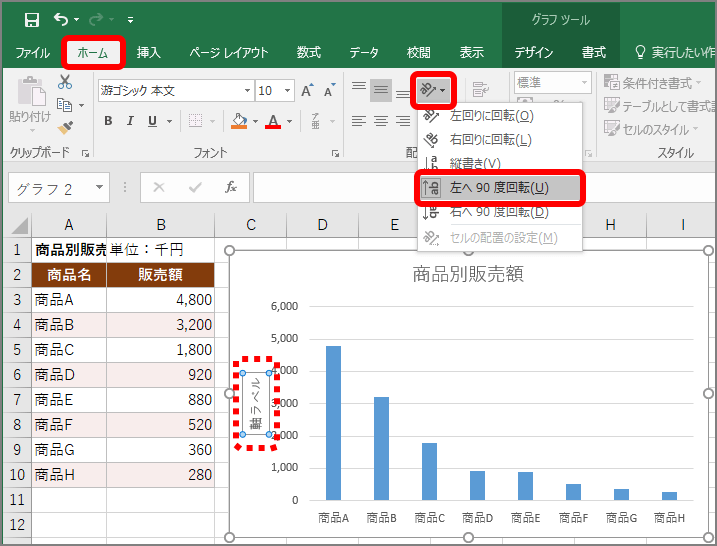
Task: Click the Insert Function fx icon
Action: (x=231, y=187)
